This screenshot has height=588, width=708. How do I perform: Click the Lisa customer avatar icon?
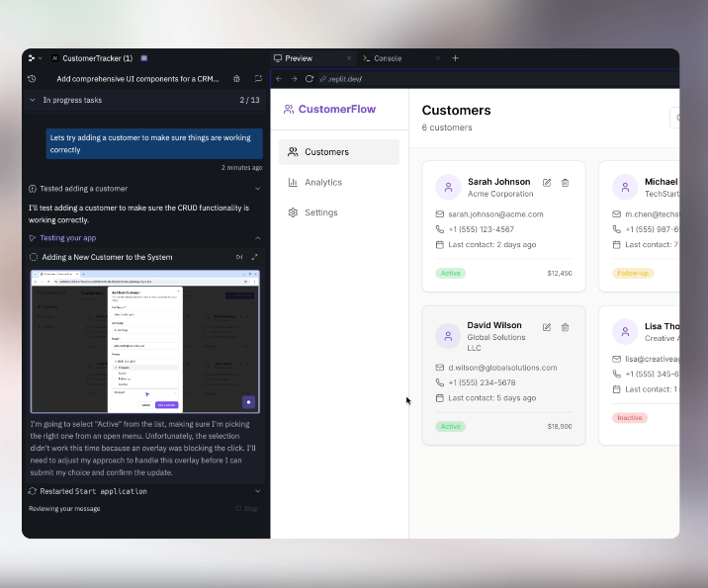(x=625, y=332)
